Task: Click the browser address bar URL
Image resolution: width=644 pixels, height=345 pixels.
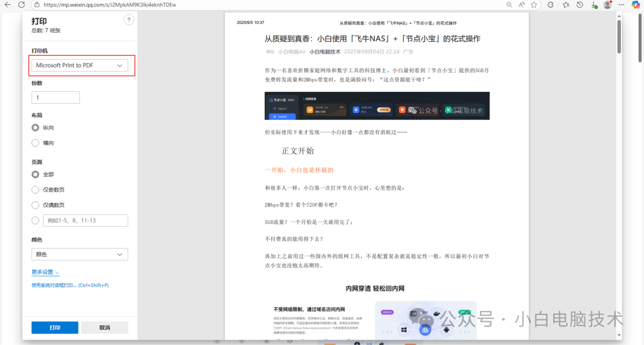Action: coord(110,5)
